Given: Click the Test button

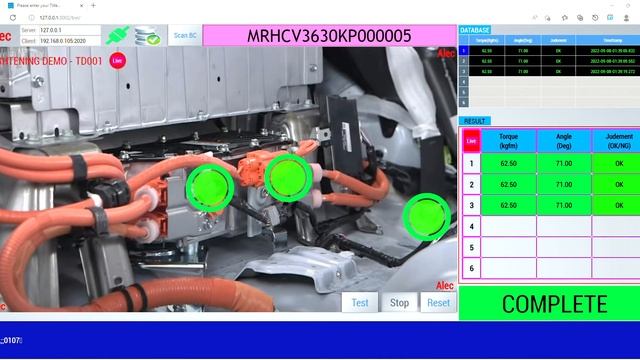Looking at the screenshot, I should coord(360,303).
